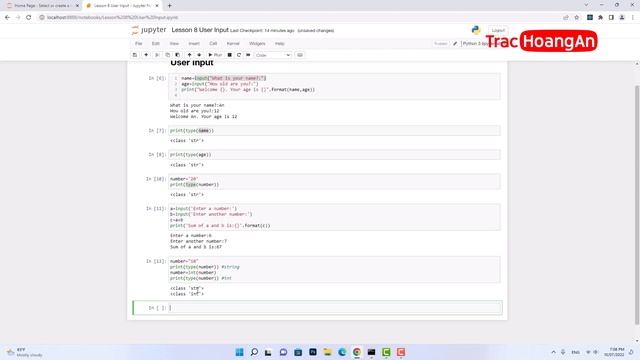Paste cells below
640x360 pixels.
point(178,55)
